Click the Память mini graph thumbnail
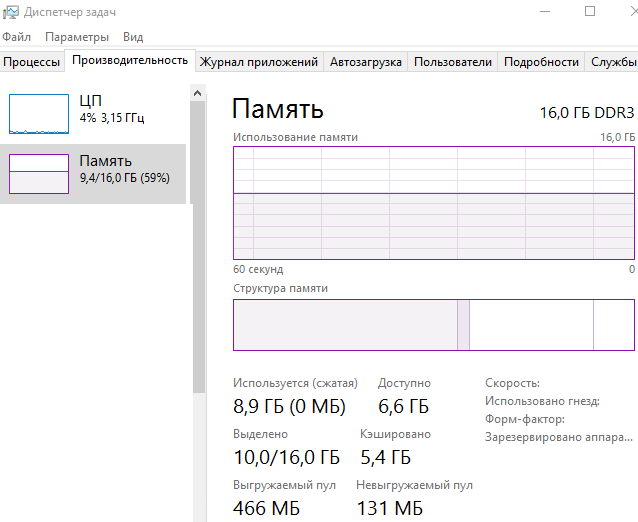Screen dimensions: 638x522 tap(39, 174)
